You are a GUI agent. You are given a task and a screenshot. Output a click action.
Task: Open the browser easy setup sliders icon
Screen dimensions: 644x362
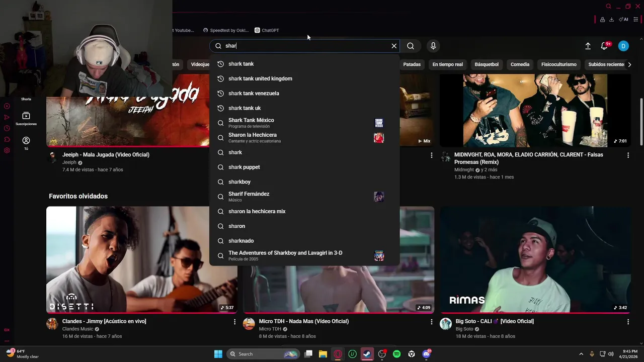click(x=635, y=20)
